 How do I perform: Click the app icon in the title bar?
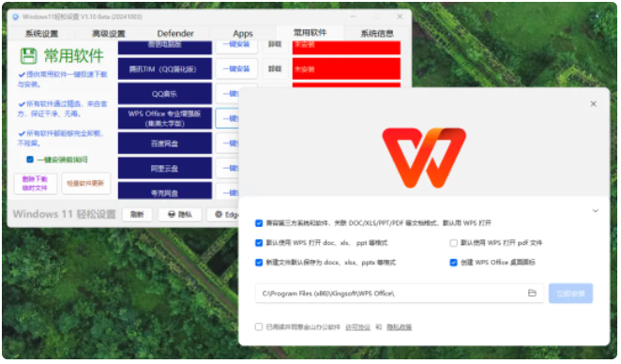pyautogui.click(x=15, y=17)
